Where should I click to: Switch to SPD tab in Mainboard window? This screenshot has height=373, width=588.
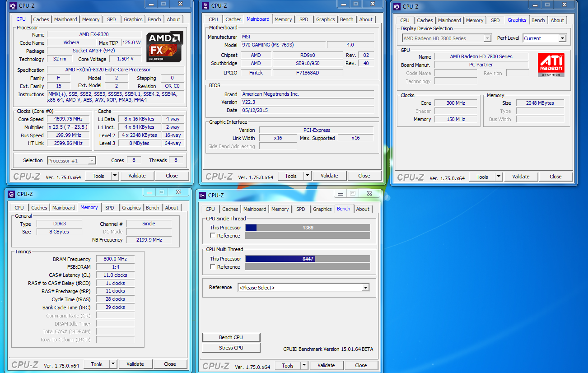click(304, 19)
